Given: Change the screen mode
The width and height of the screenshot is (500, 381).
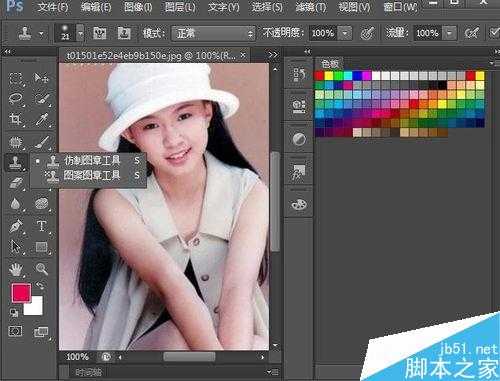Looking at the screenshot, I should (41, 332).
